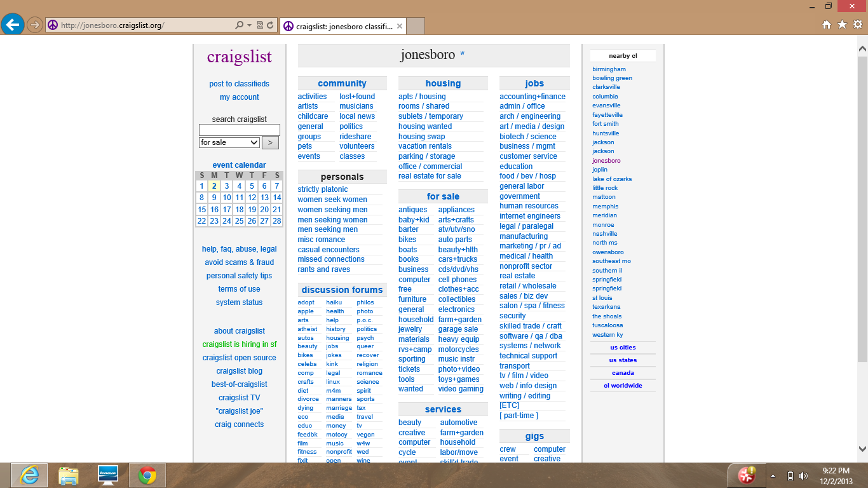Open File Explorer from the taskbar
The height and width of the screenshot is (488, 868).
pyautogui.click(x=68, y=475)
